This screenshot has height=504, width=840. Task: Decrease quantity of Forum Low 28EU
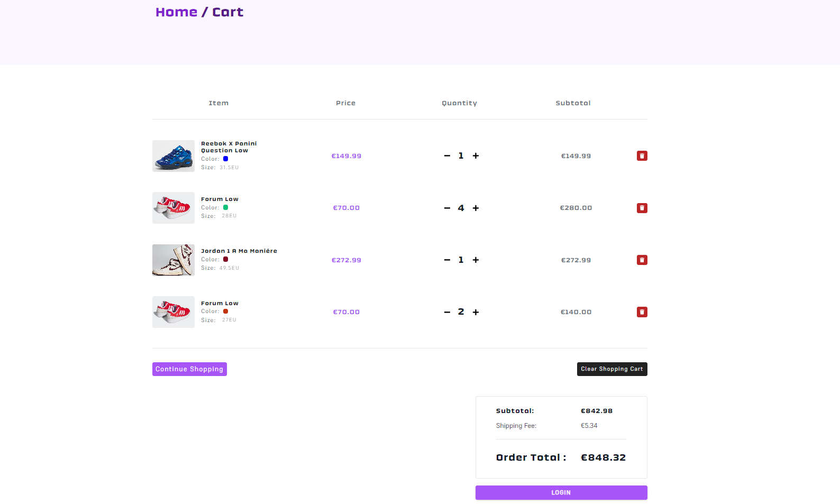[447, 208]
